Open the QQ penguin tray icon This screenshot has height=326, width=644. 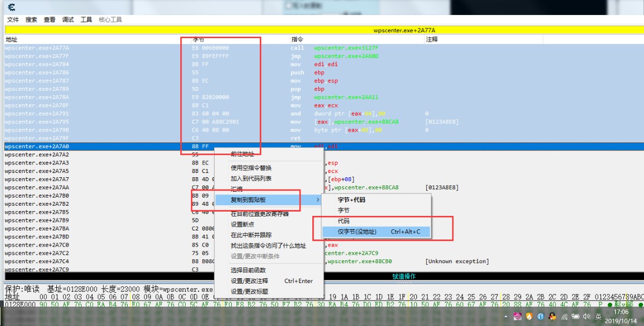[553, 316]
